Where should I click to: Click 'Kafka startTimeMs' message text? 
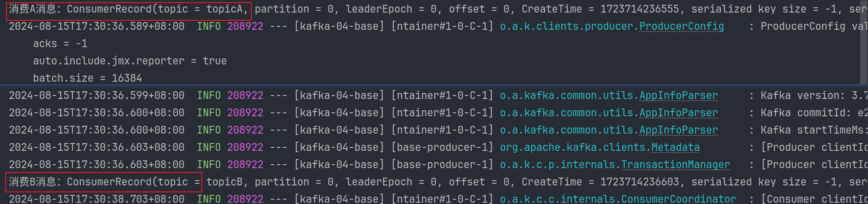tap(811, 130)
